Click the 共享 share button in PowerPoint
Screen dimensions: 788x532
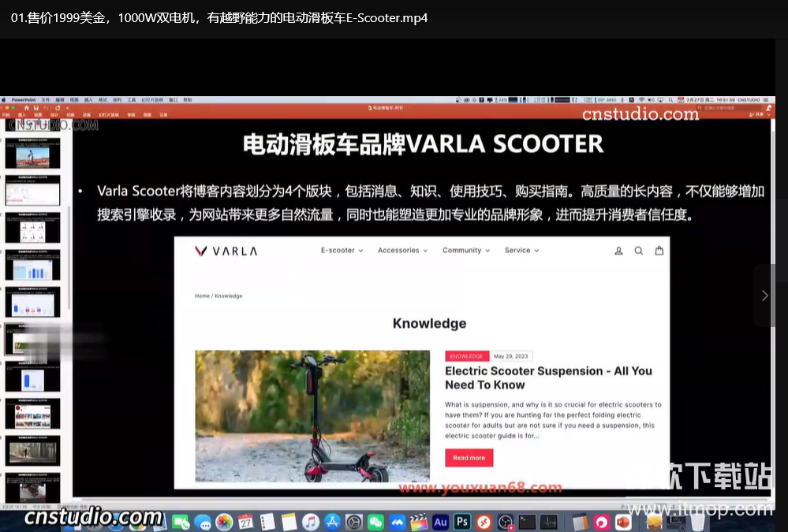pos(756,115)
